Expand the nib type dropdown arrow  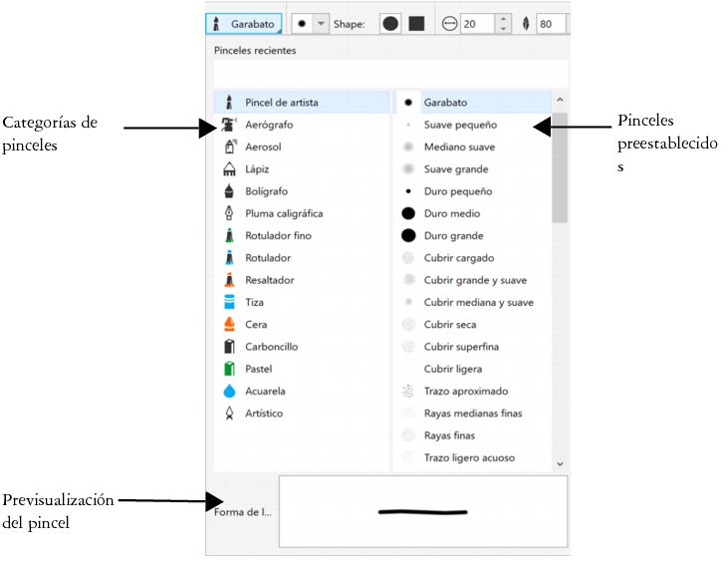click(321, 23)
